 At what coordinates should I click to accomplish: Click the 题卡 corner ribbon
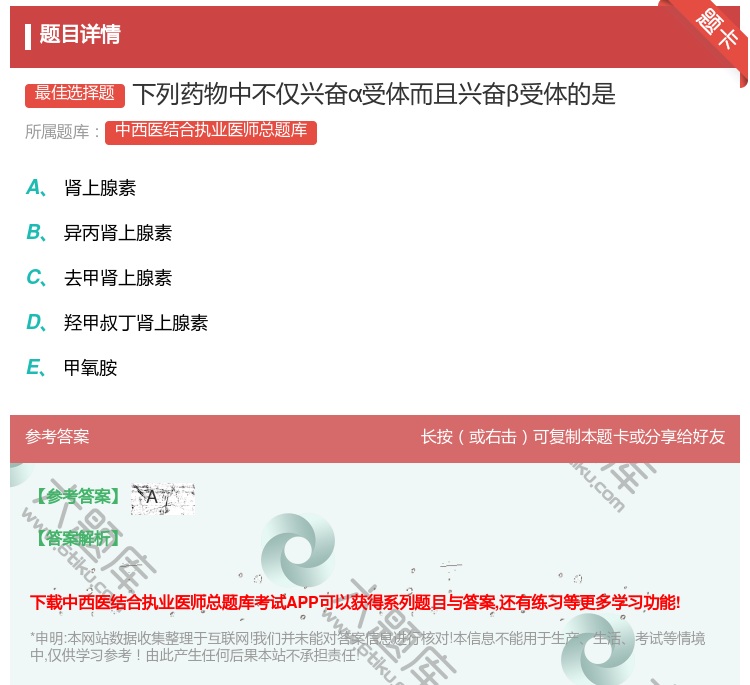[716, 30]
